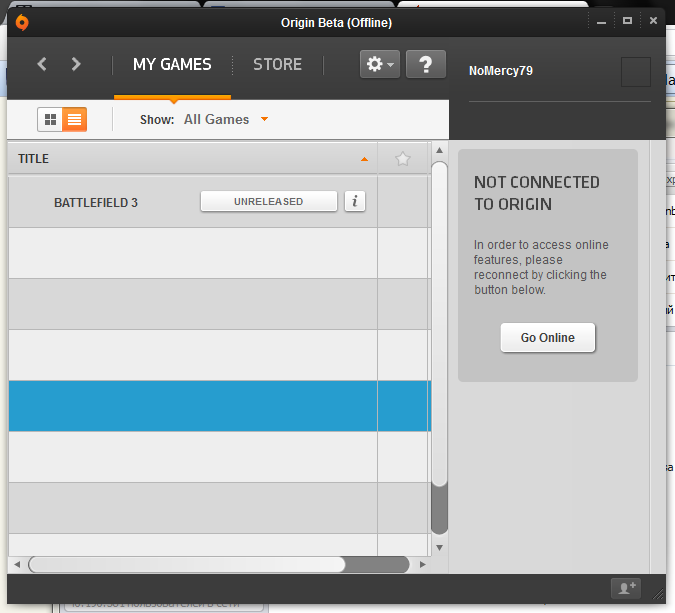The image size is (675, 613).
Task: Select the grid view toggle
Action: tap(50, 119)
